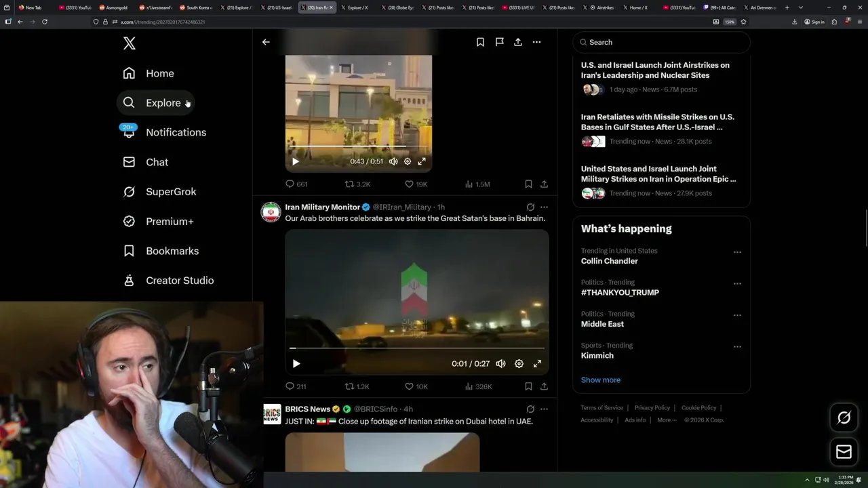Reload the page in browser toolbar
This screenshot has height=488, width=868.
click(x=45, y=22)
